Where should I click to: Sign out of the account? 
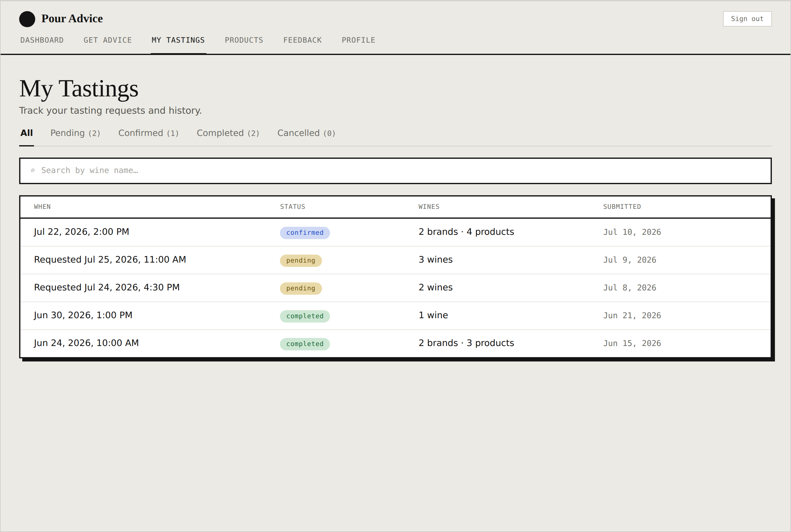pos(747,19)
